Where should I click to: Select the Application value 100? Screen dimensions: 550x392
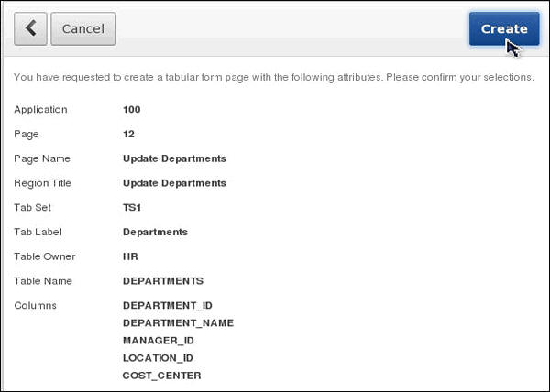(132, 109)
